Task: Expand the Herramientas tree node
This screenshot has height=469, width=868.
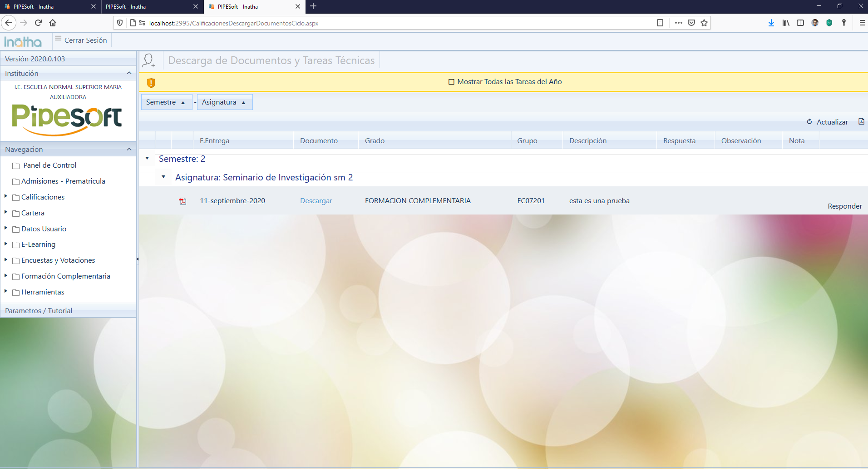Action: coord(6,291)
